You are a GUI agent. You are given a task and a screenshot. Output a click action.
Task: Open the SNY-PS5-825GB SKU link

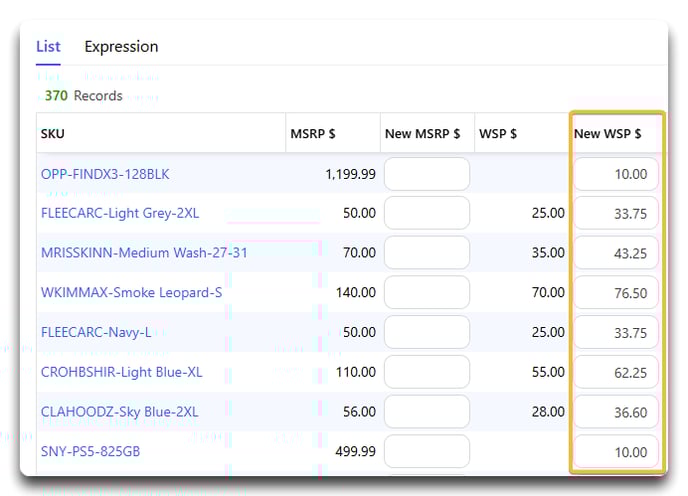point(90,451)
